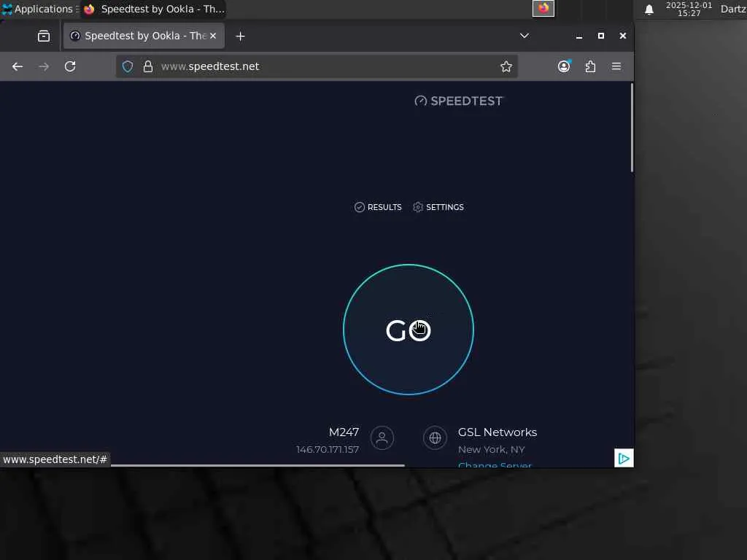This screenshot has width=747, height=560.
Task: Close the Speedtest by Ookla tab
Action: [213, 36]
